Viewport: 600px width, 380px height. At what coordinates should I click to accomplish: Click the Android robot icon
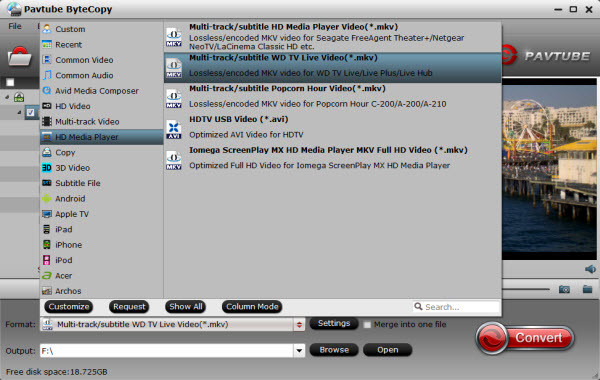coord(47,199)
